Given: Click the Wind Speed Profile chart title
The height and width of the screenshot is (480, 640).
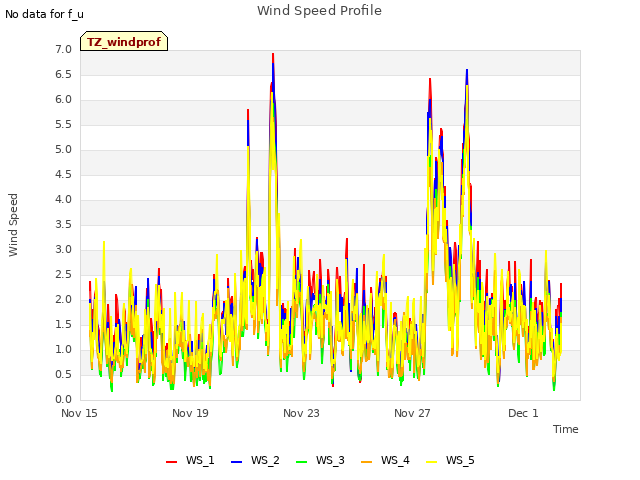Looking at the screenshot, I should (x=319, y=11).
